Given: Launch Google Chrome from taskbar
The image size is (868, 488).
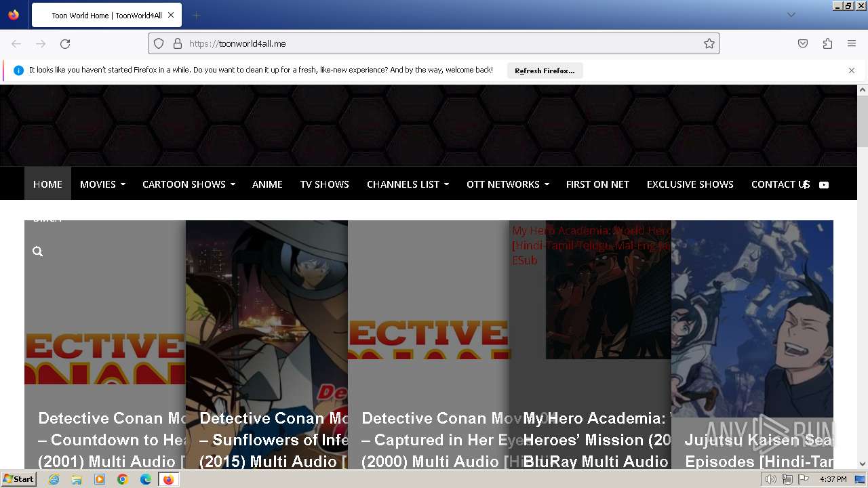Looking at the screenshot, I should (x=123, y=479).
